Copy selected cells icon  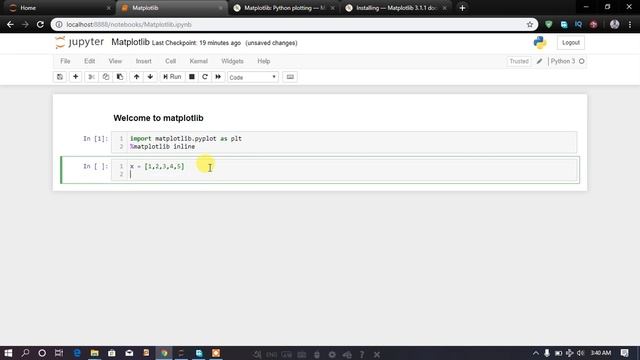coord(106,77)
